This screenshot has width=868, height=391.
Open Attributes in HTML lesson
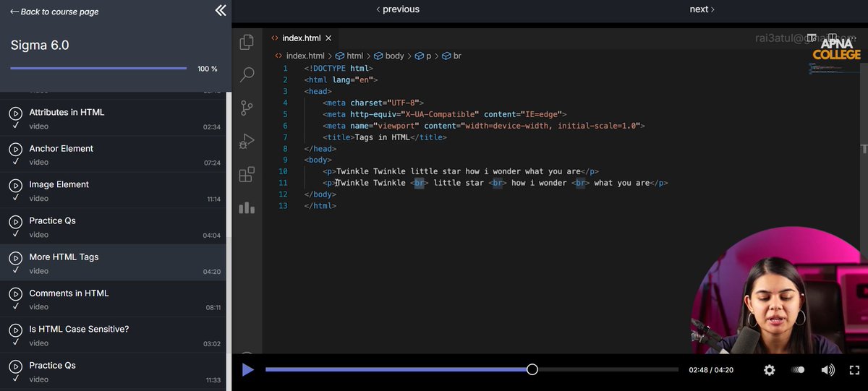pyautogui.click(x=67, y=113)
